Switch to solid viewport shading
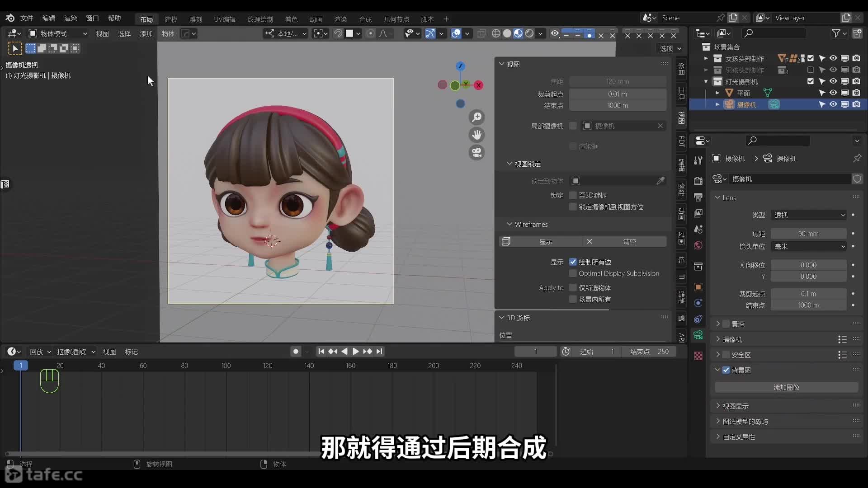The width and height of the screenshot is (868, 488). tap(507, 33)
